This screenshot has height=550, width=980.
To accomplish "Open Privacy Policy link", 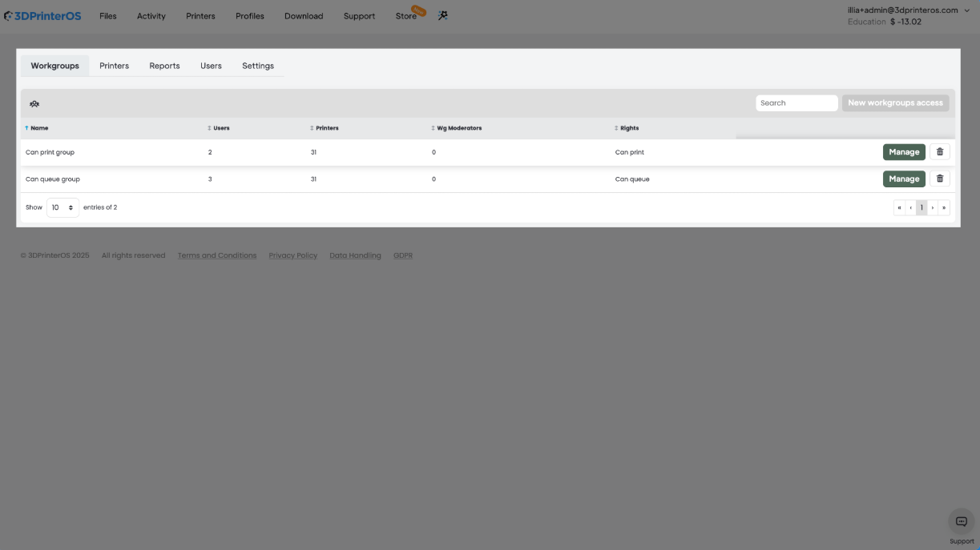I will pos(293,255).
